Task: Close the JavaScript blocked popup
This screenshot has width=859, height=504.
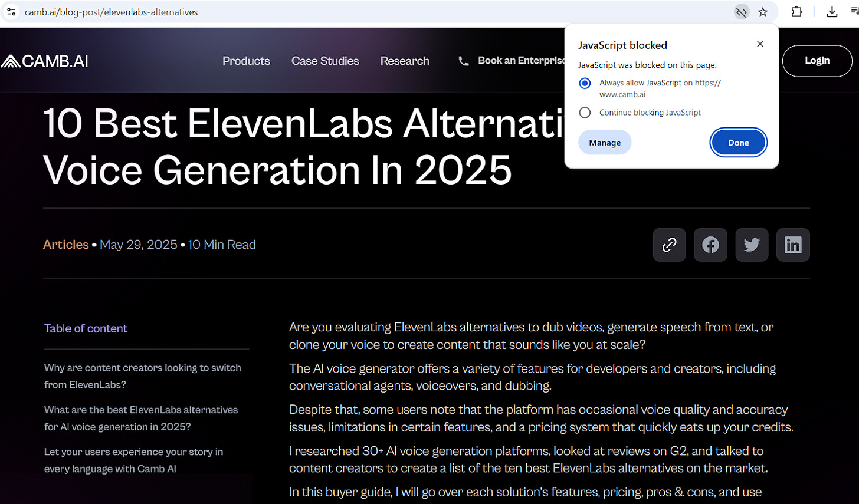Action: (760, 44)
